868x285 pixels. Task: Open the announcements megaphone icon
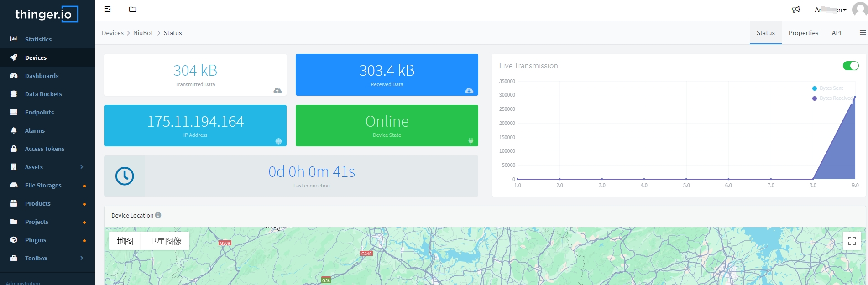pyautogui.click(x=795, y=10)
